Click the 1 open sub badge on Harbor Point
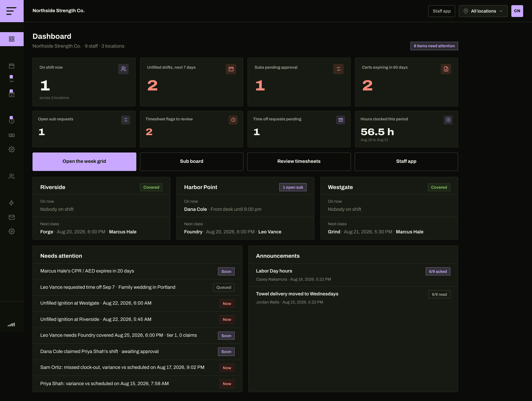Image resolution: width=532 pixels, height=401 pixels. click(293, 187)
